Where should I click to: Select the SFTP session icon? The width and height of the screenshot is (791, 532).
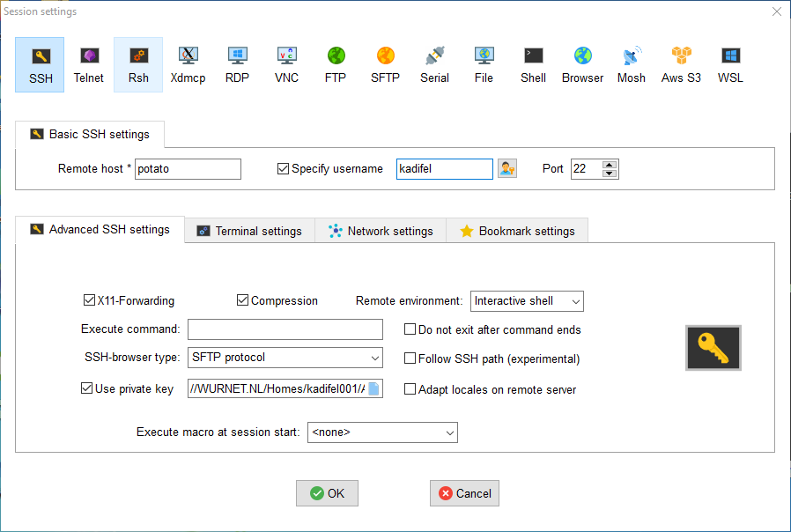click(x=385, y=65)
